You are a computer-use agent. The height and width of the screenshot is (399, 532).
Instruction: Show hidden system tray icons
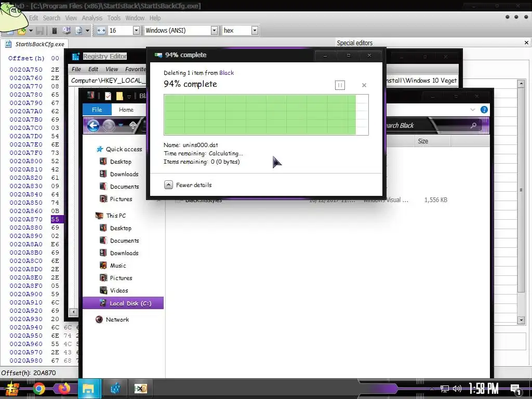[x=432, y=389]
